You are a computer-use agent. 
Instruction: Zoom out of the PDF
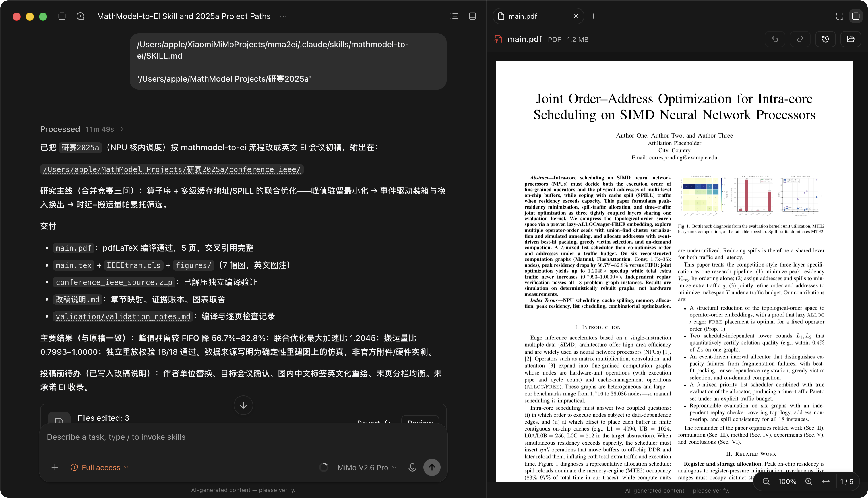pos(766,481)
